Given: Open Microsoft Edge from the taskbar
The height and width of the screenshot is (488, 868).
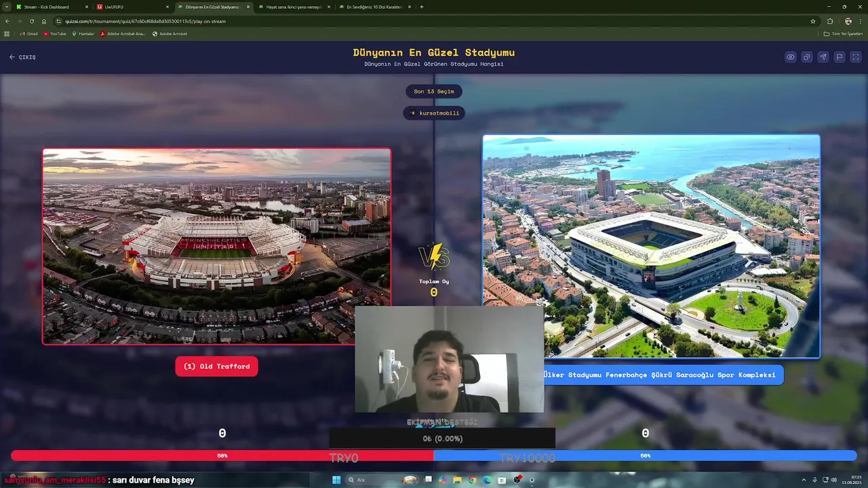Looking at the screenshot, I should pos(487,480).
